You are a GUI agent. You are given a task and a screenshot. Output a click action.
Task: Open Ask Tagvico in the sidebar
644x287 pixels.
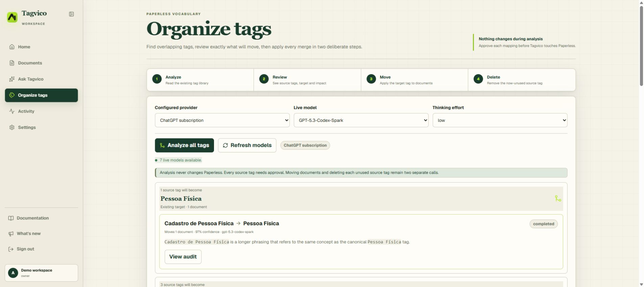[41, 79]
